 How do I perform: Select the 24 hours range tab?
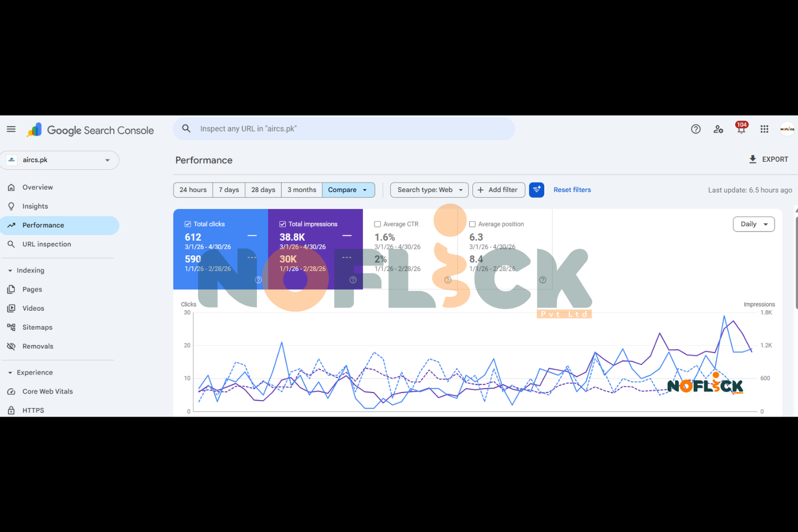[x=193, y=190]
